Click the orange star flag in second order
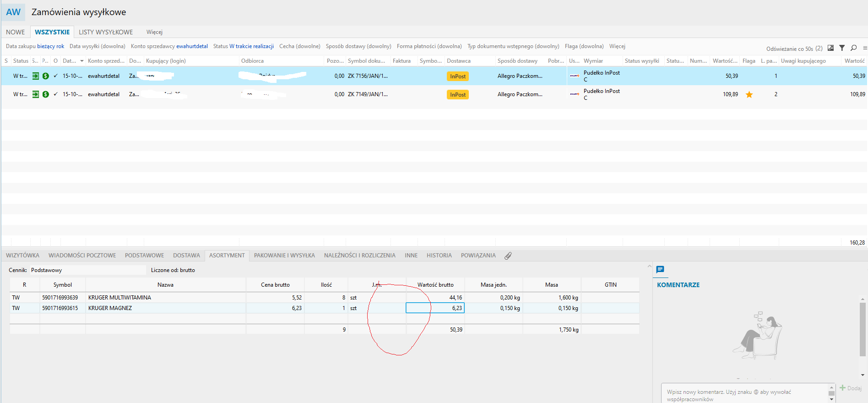Image resolution: width=868 pixels, height=403 pixels. [749, 95]
